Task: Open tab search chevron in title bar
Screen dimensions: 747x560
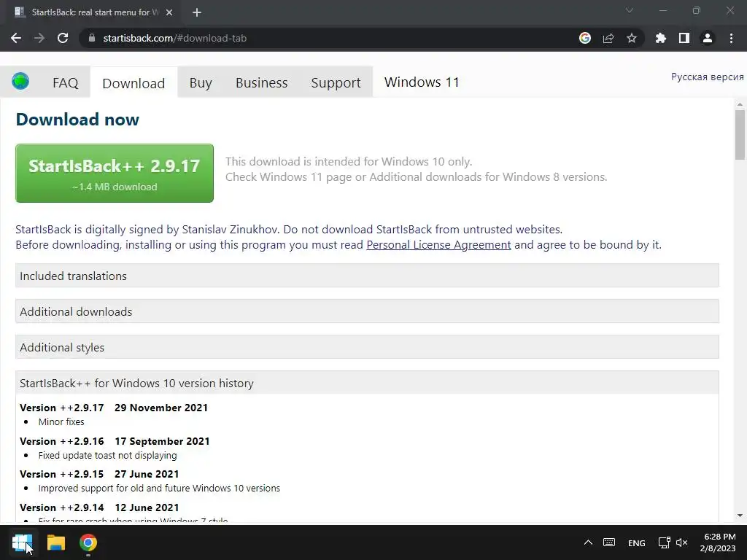Action: point(630,10)
